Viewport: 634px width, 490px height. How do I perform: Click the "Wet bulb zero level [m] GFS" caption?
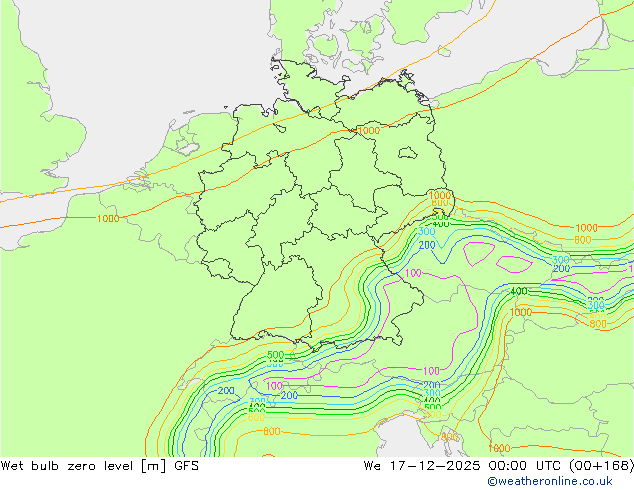point(100,466)
